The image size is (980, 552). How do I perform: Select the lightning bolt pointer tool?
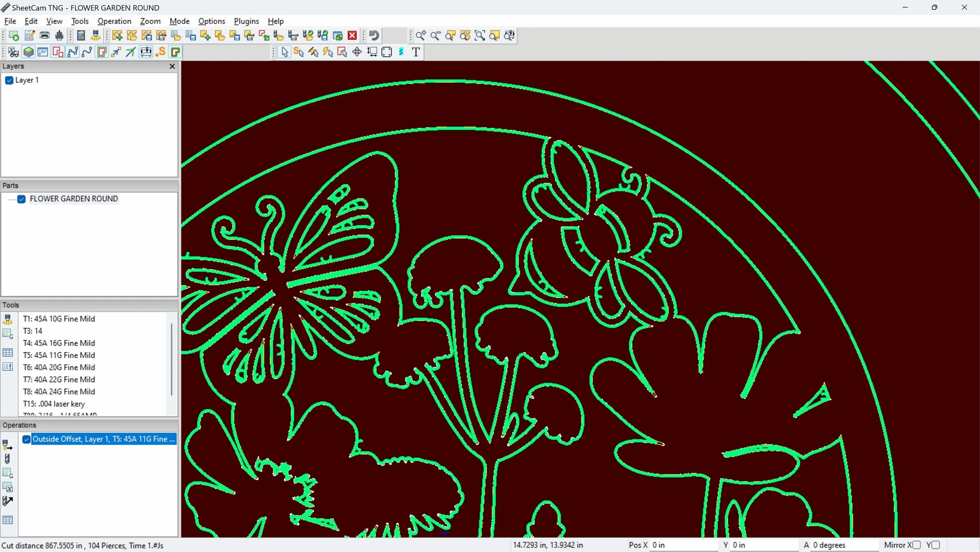[328, 52]
